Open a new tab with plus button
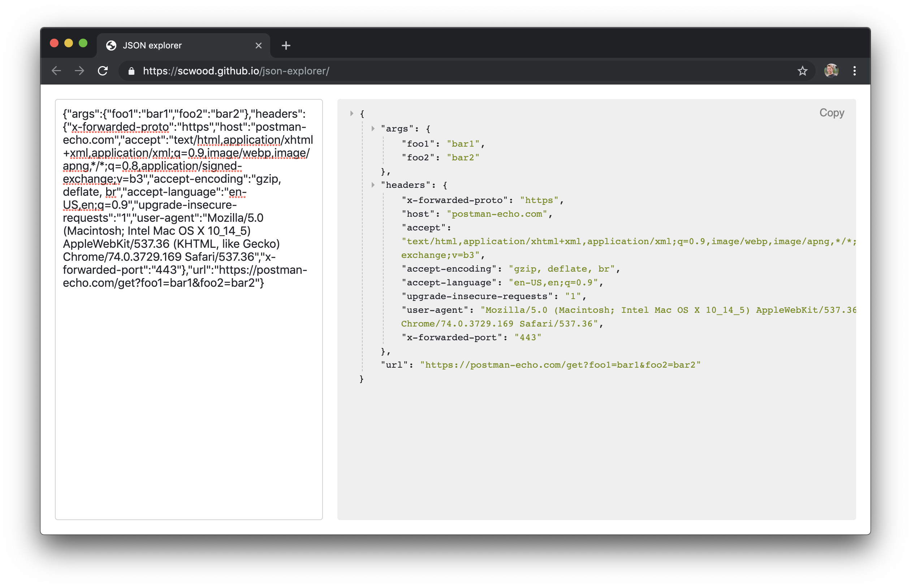Viewport: 911px width, 588px height. click(286, 46)
